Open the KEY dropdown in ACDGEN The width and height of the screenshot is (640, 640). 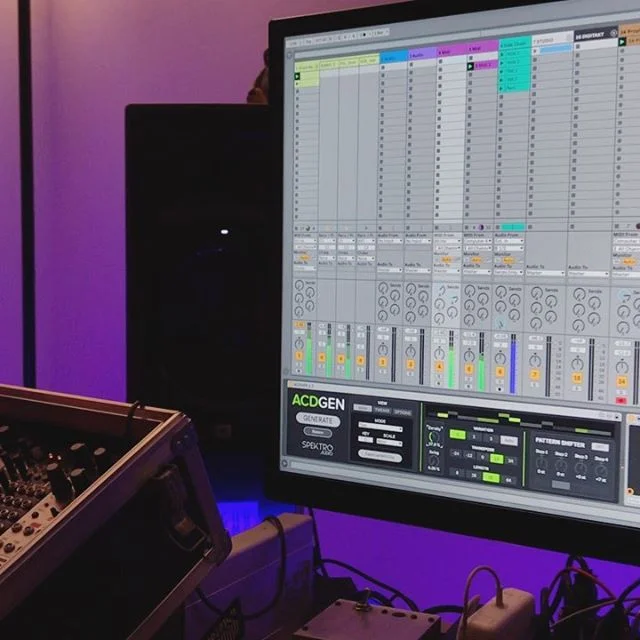365,440
